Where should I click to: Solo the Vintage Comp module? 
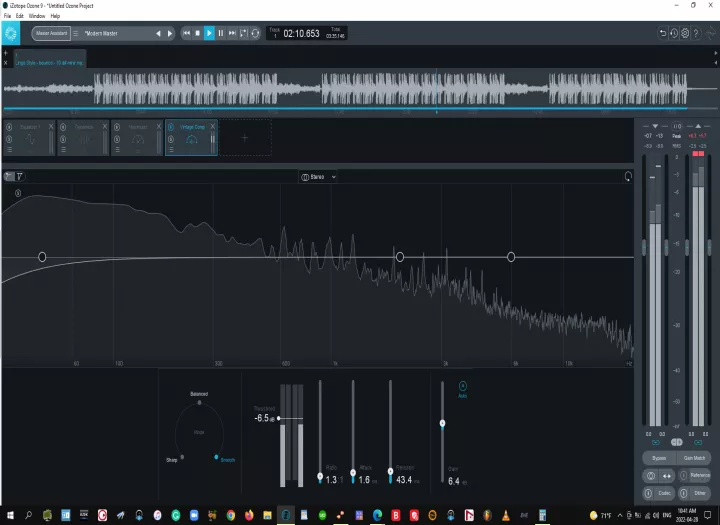(171, 139)
